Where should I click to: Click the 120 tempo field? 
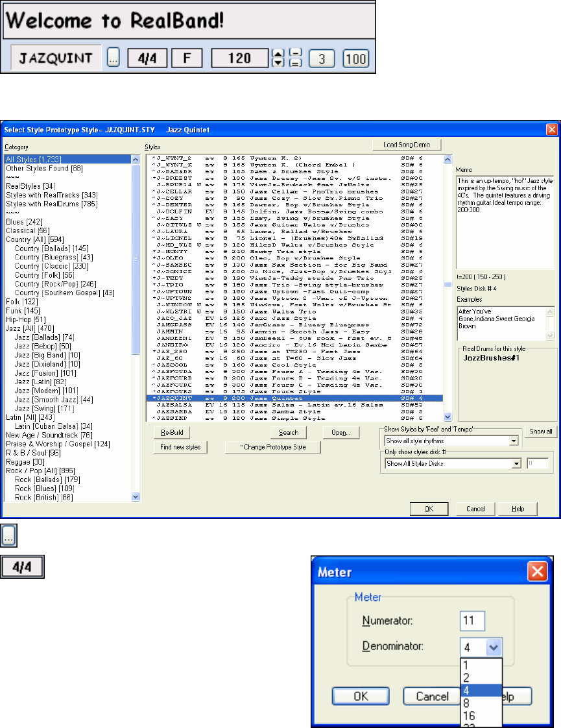239,58
